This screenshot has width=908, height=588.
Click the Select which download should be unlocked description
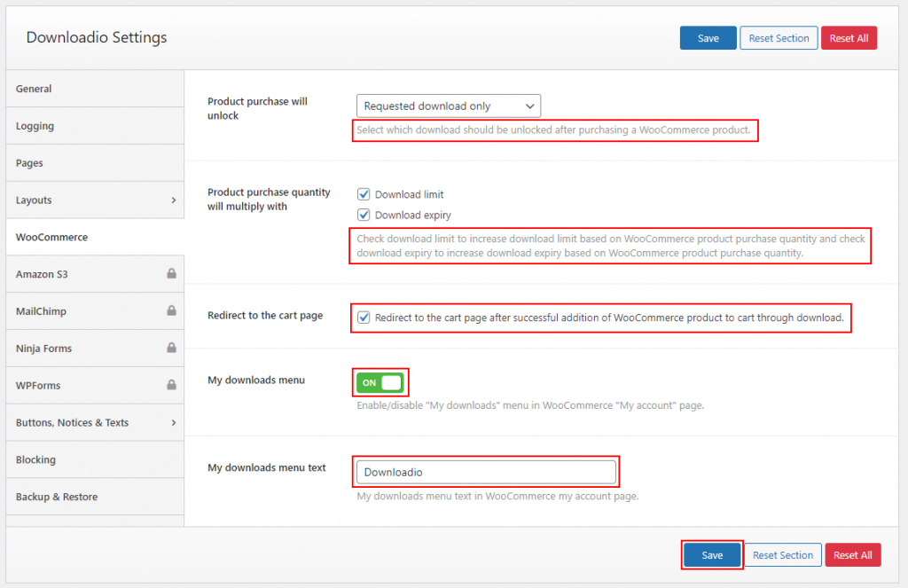(553, 129)
